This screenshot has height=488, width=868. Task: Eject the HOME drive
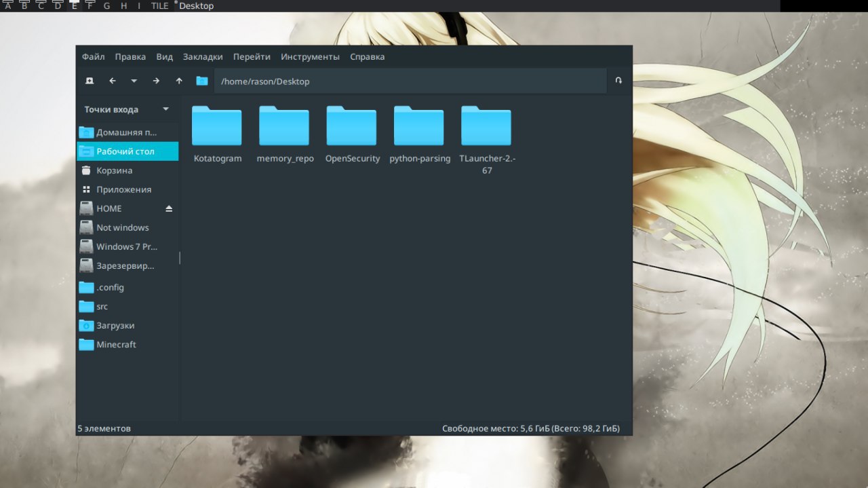point(169,208)
